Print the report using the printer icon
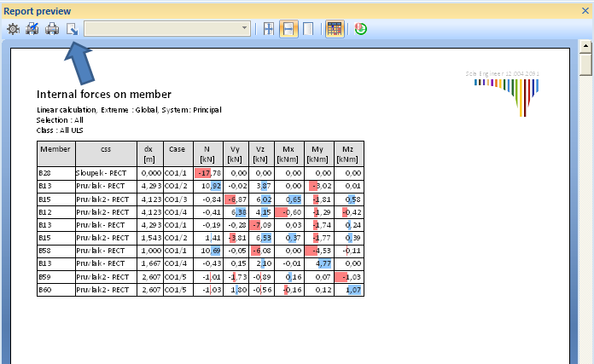Screen dimensions: 594x364 coord(52,29)
